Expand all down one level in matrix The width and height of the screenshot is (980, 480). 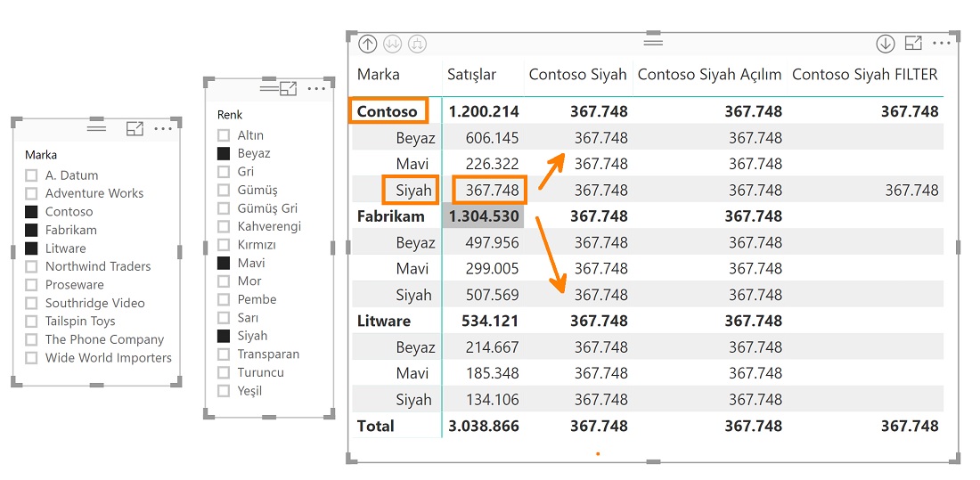tap(418, 44)
